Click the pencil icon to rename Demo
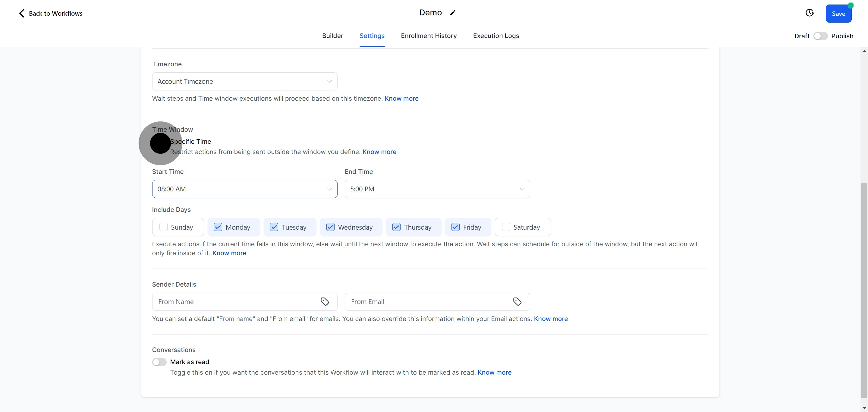This screenshot has height=412, width=868. pyautogui.click(x=452, y=13)
